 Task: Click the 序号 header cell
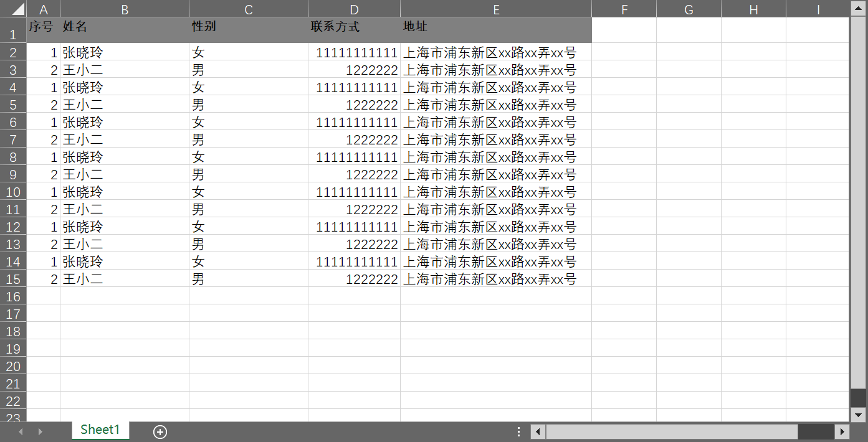tap(44, 30)
